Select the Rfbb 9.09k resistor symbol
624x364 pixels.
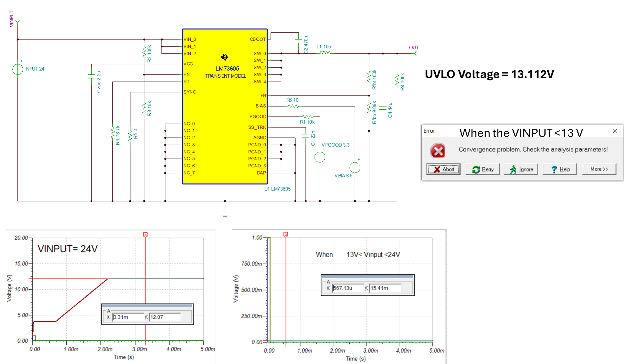(369, 108)
